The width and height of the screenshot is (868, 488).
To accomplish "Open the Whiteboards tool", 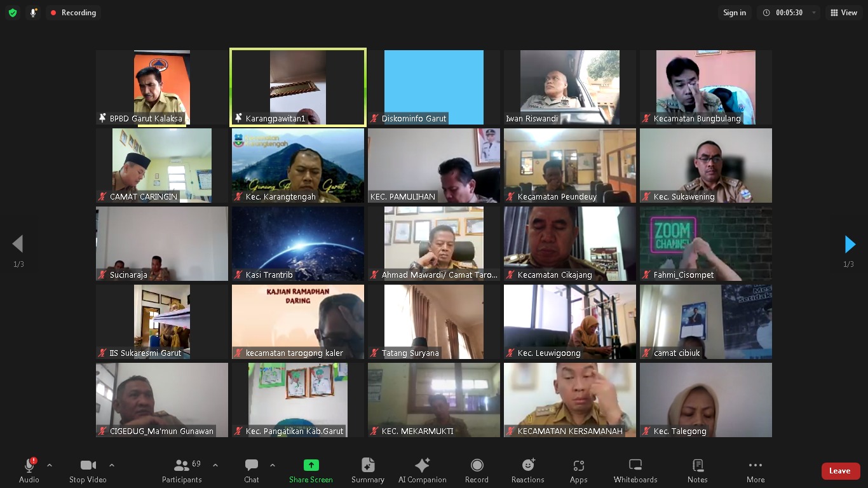I will click(x=635, y=471).
